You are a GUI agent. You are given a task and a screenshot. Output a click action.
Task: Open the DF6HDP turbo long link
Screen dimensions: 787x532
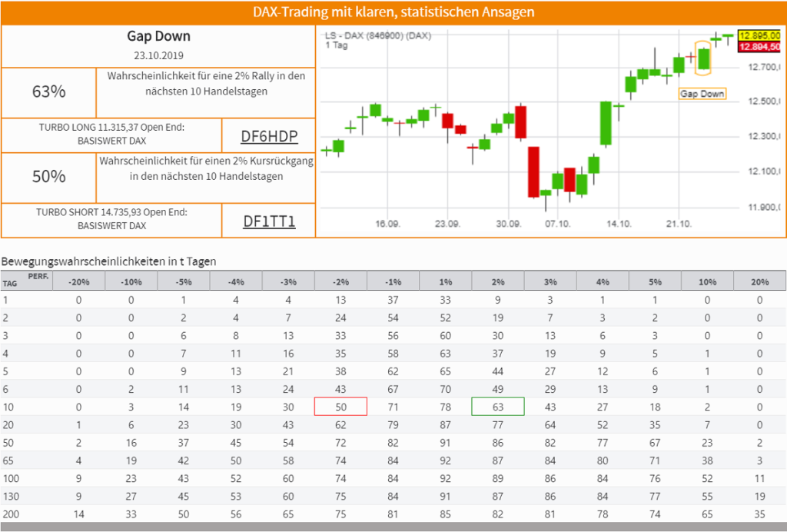point(269,136)
